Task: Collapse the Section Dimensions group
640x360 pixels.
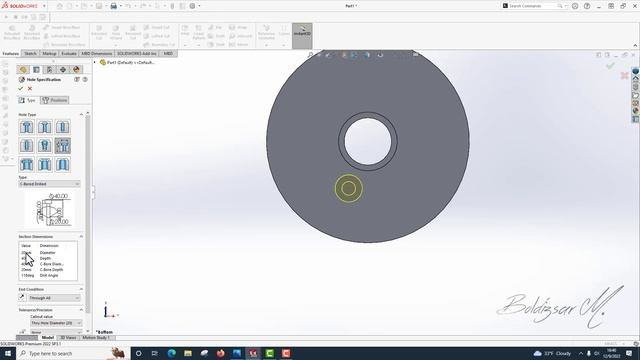Action: coord(81,236)
